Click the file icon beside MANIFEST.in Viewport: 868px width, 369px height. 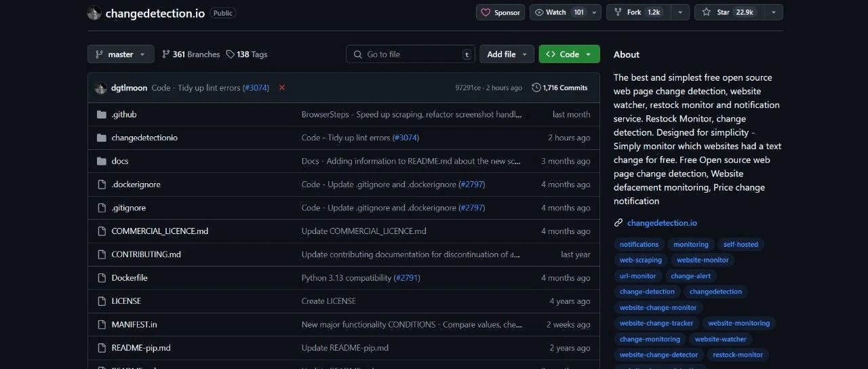[x=101, y=325]
